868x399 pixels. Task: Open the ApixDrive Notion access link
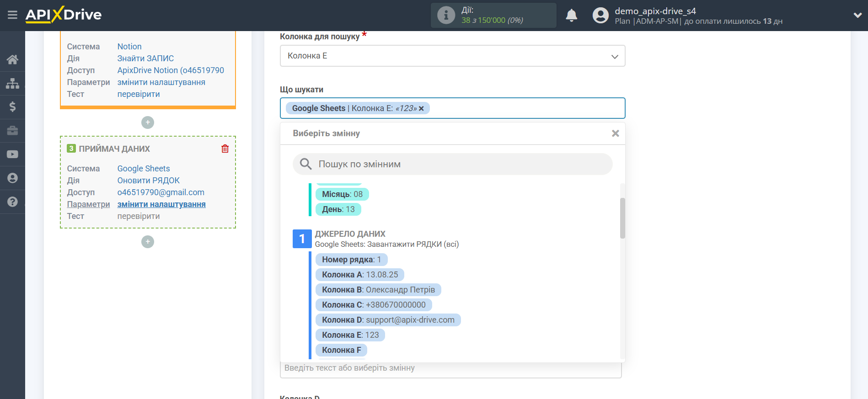tap(171, 70)
